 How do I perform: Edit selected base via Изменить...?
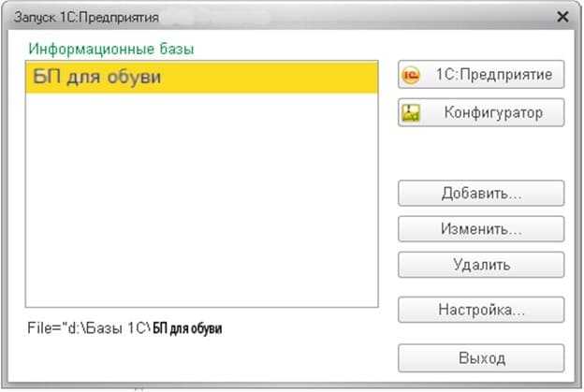481,229
